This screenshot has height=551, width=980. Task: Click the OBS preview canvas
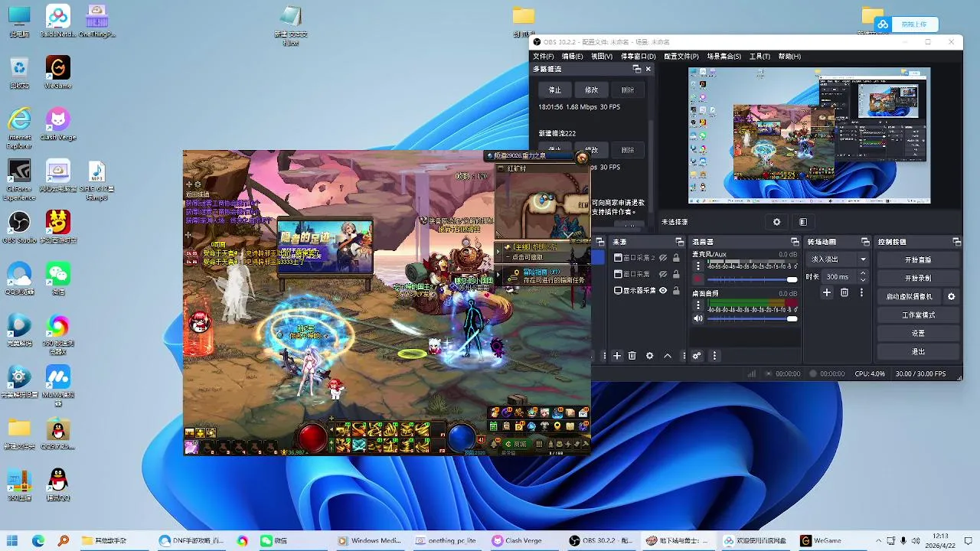point(809,135)
